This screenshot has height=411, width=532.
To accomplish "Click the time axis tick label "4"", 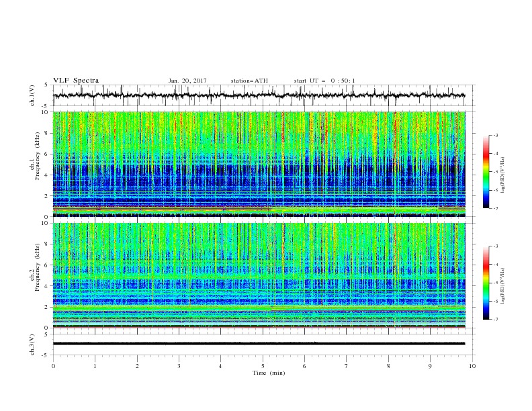I will coord(220,366).
